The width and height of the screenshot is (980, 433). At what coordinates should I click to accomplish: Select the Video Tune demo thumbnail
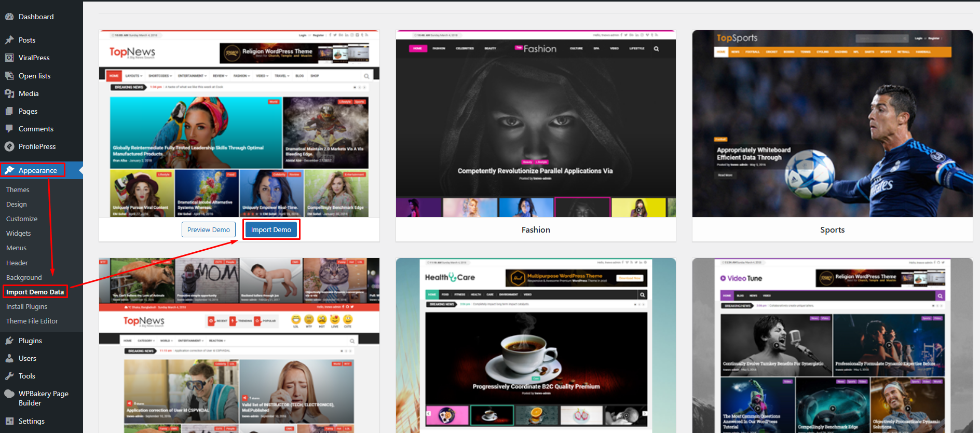pos(833,345)
